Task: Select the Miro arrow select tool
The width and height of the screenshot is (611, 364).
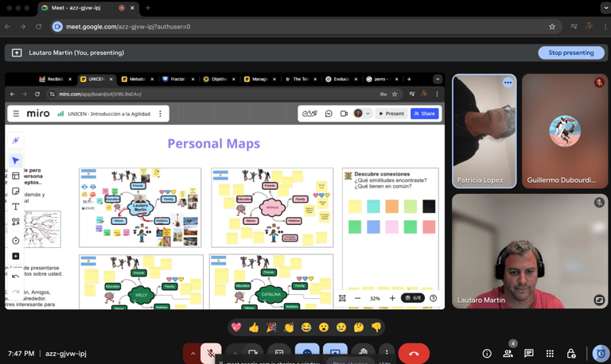Action: pyautogui.click(x=16, y=161)
